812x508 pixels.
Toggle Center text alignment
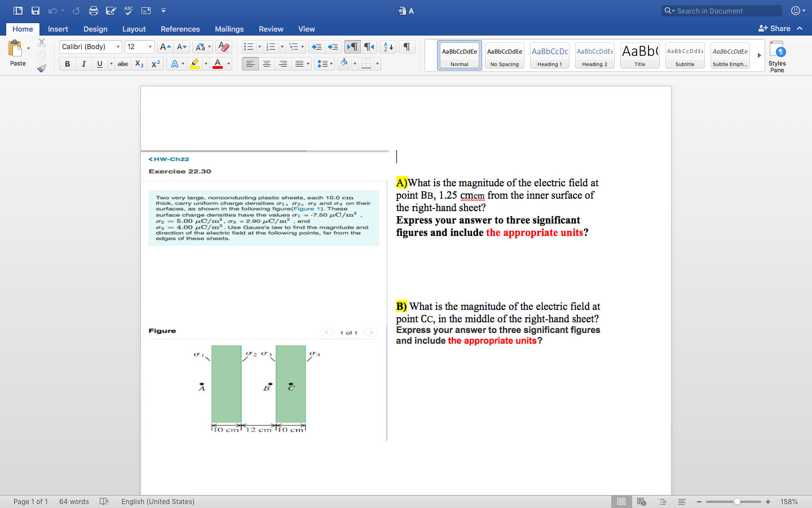[267, 64]
